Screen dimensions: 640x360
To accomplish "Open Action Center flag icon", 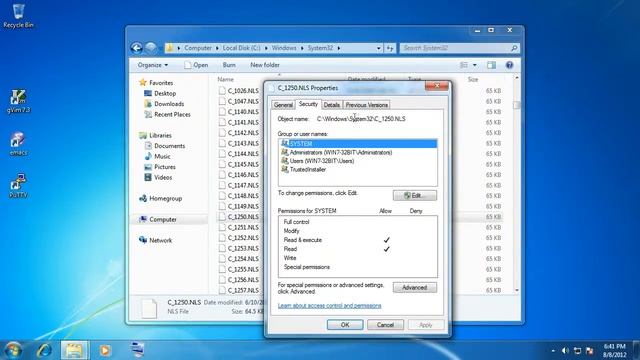I will tap(589, 351).
